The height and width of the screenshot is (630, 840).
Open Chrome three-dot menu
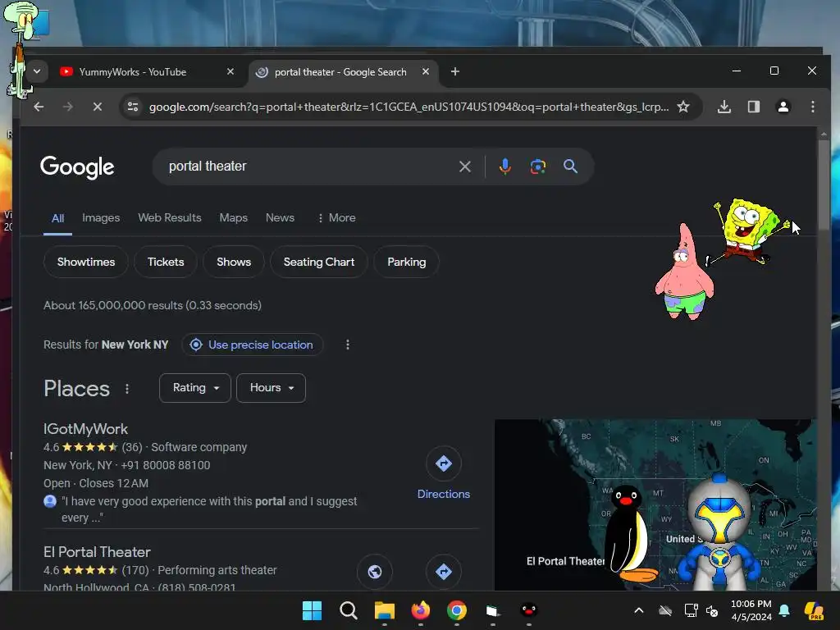pos(812,107)
